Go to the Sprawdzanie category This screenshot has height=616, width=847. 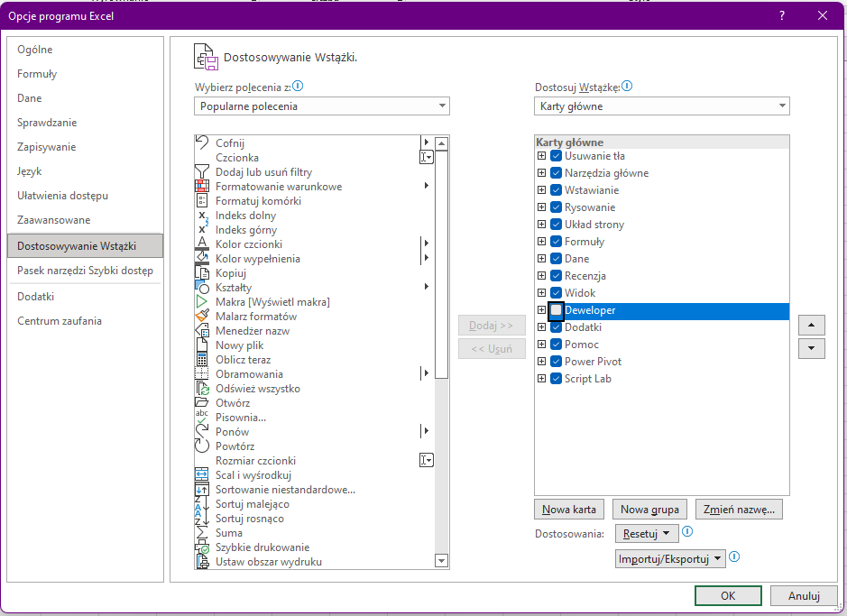(x=85, y=123)
